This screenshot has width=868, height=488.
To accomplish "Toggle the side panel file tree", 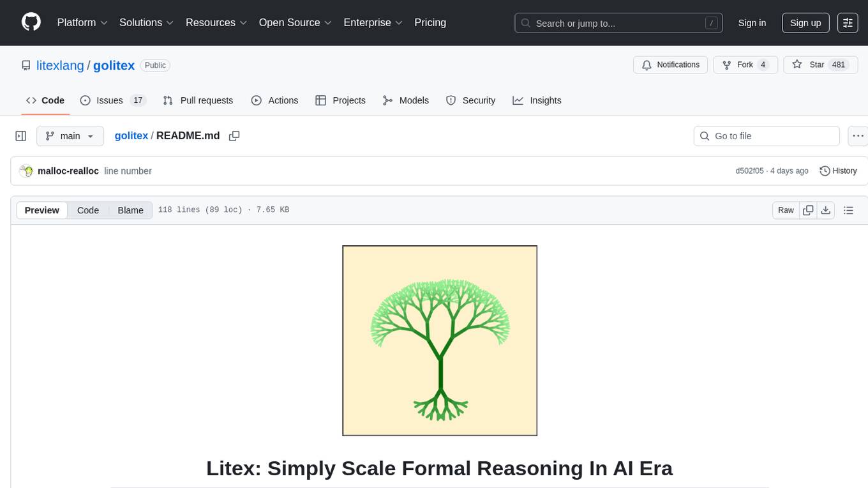I will 21,136.
